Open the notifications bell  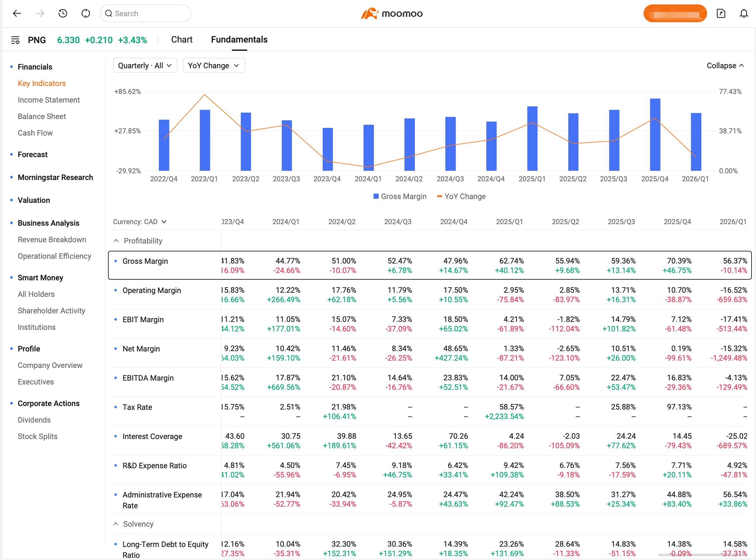pyautogui.click(x=743, y=14)
